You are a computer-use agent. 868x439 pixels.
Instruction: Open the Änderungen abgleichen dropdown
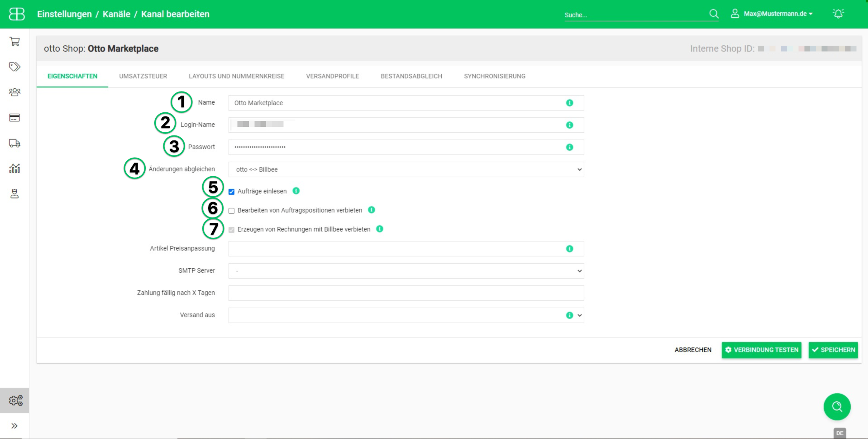click(406, 169)
